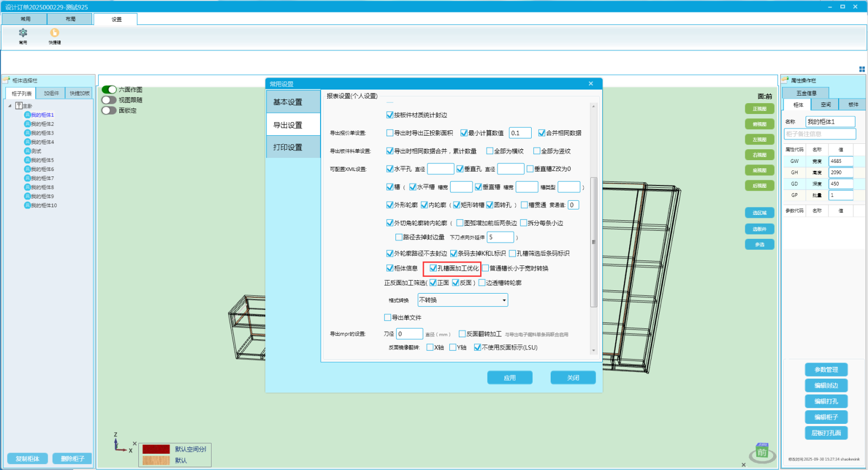Open the 格式转换 dropdown showing 不转换
The image size is (868, 470).
click(462, 300)
